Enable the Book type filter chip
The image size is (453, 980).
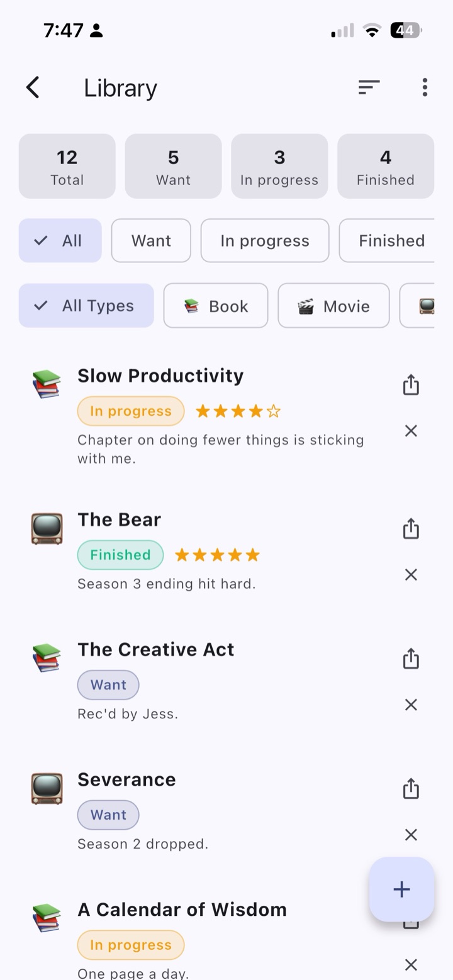pyautogui.click(x=216, y=306)
